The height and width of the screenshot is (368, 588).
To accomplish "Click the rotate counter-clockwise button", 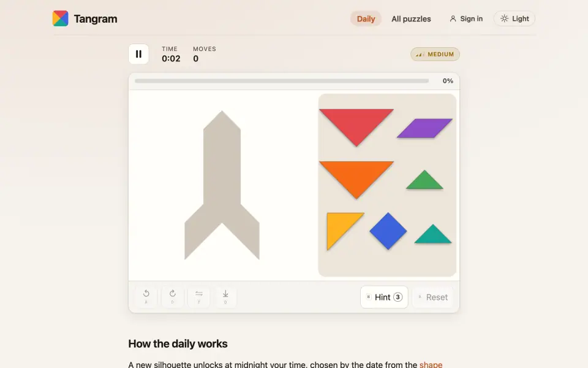I will 146,297.
